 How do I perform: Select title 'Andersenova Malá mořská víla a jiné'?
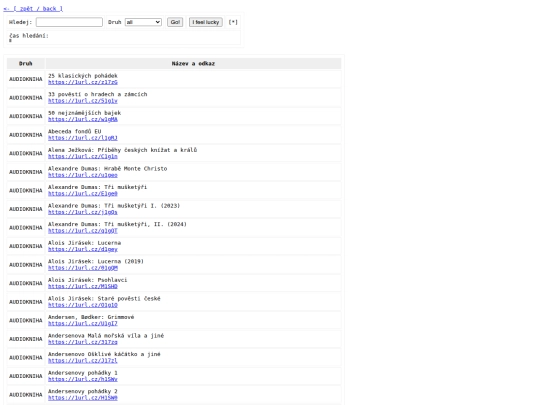[106, 336]
